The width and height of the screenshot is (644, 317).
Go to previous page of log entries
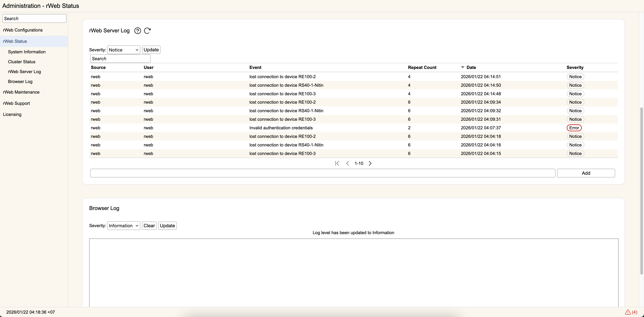tap(347, 163)
